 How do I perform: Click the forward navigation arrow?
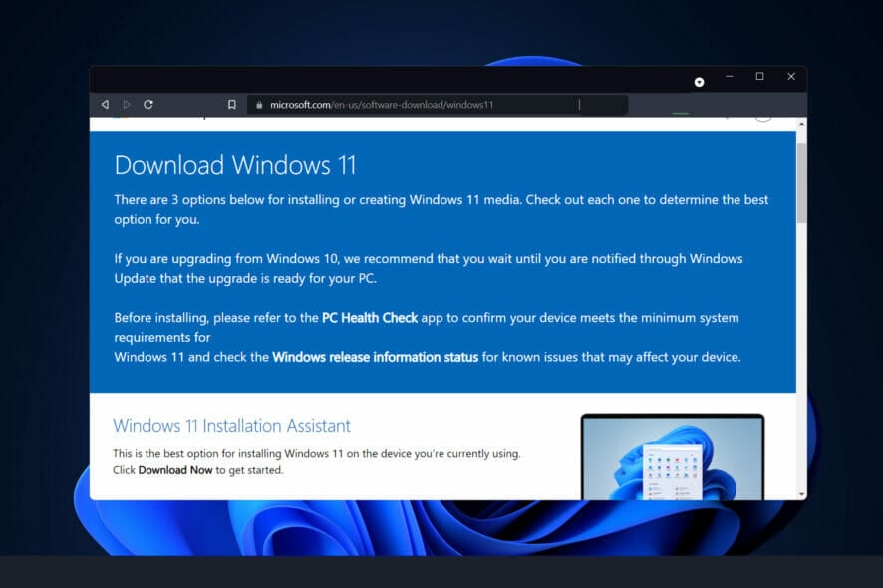tap(126, 104)
